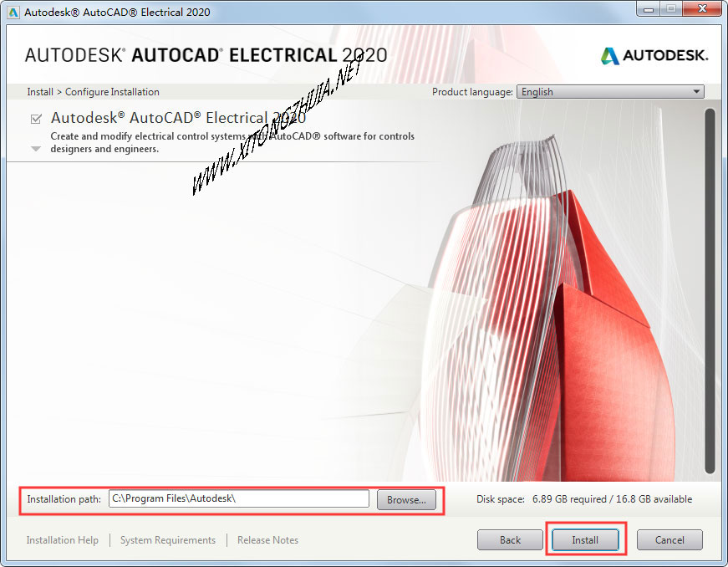Click inside the installation path text field
Screen dimensions: 728x567
point(238,498)
